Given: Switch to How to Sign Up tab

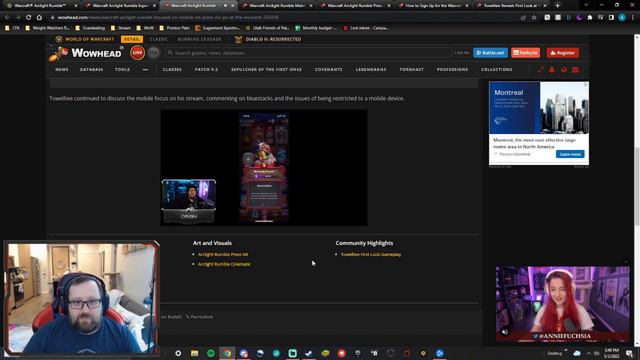Looking at the screenshot, I should tap(433, 6).
